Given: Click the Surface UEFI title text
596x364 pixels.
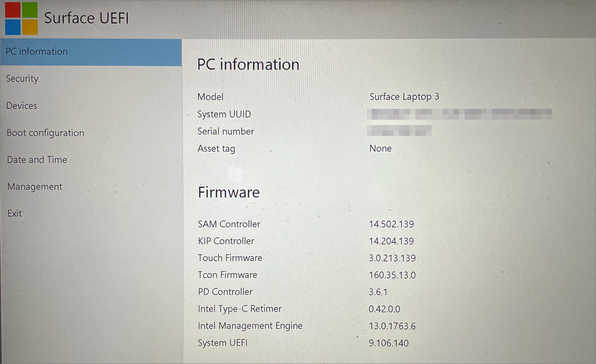Looking at the screenshot, I should (x=87, y=18).
